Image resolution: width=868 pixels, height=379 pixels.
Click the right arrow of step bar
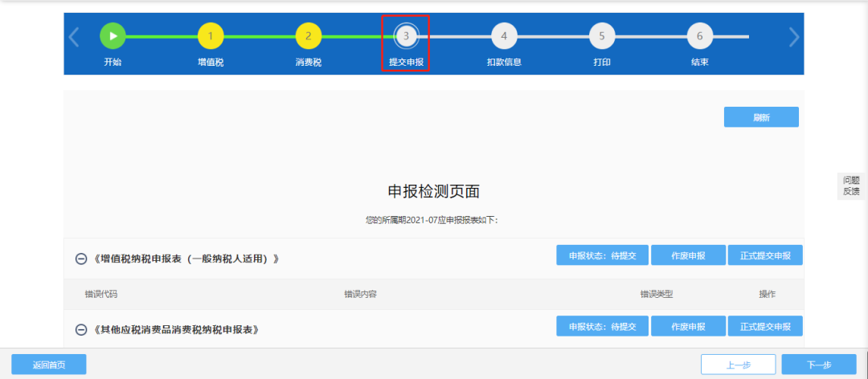pyautogui.click(x=794, y=36)
